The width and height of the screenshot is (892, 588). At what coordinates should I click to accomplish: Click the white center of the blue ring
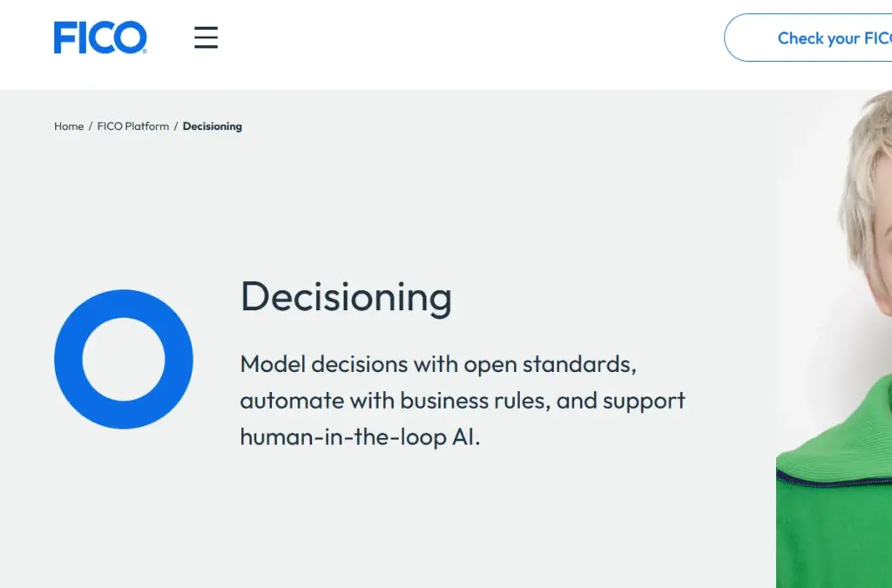tap(124, 360)
